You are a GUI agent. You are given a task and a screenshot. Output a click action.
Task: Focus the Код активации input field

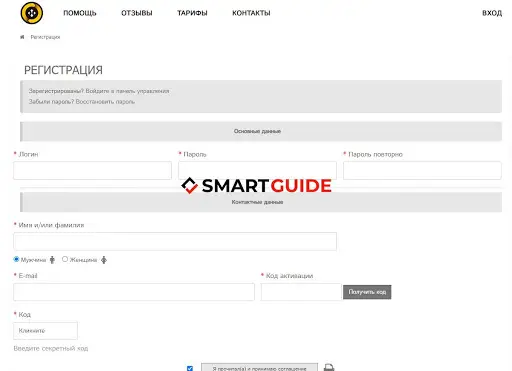[301, 292]
